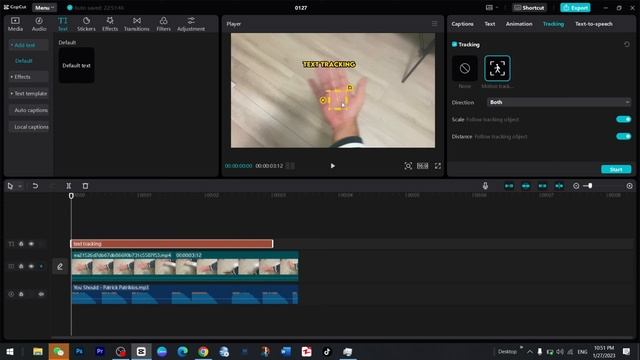
Task: Select Default under Add text
Action: [x=24, y=61]
